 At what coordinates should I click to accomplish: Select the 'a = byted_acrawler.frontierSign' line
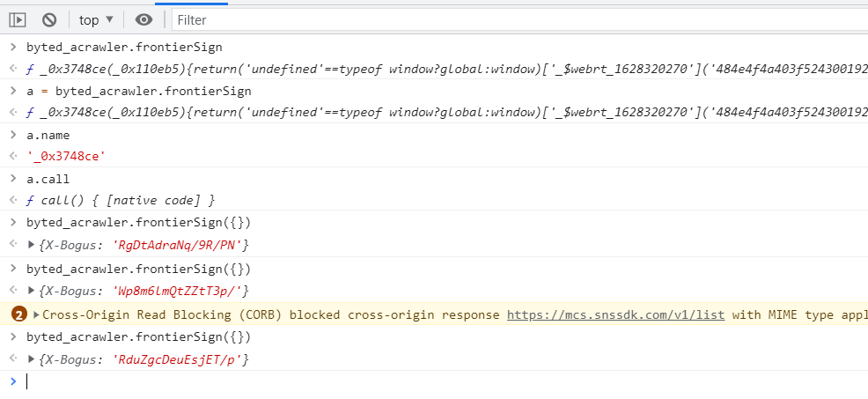pos(139,91)
